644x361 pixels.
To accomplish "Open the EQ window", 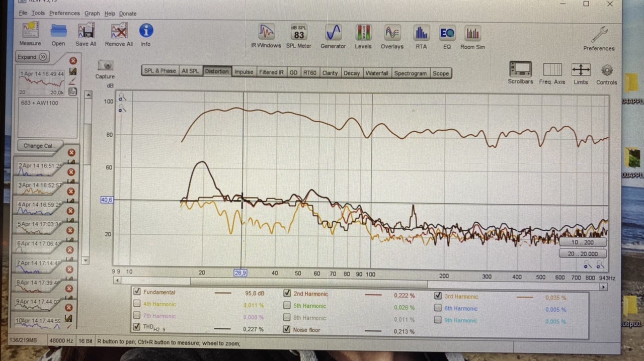I will click(x=447, y=33).
